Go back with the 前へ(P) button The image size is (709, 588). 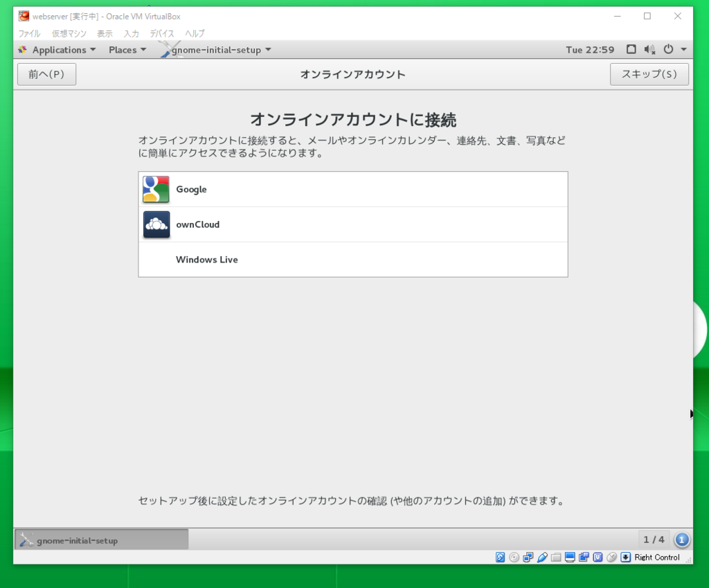[46, 74]
